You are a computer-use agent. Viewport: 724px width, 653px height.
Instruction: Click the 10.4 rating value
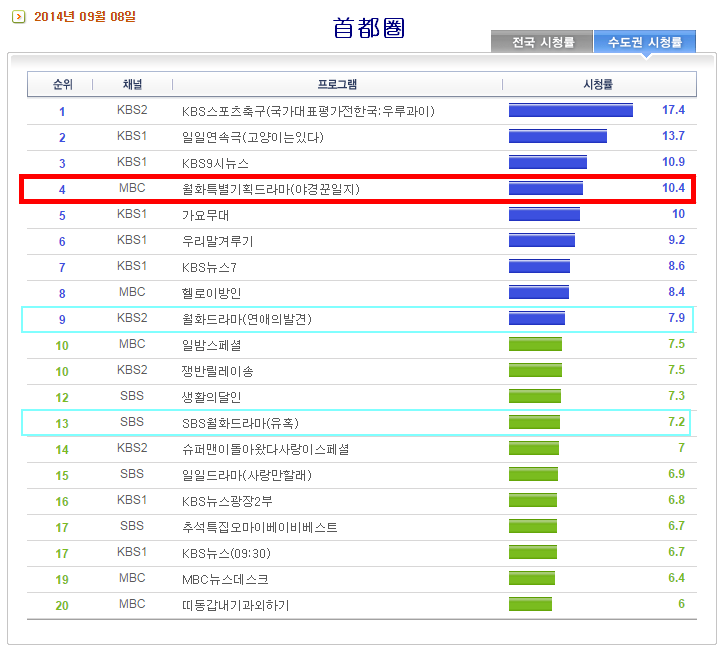point(673,188)
